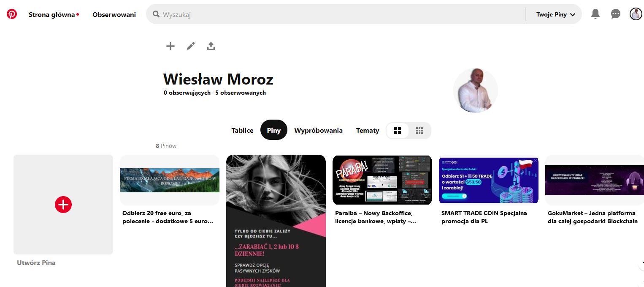
Task: Go to Strona główna
Action: coord(54,14)
